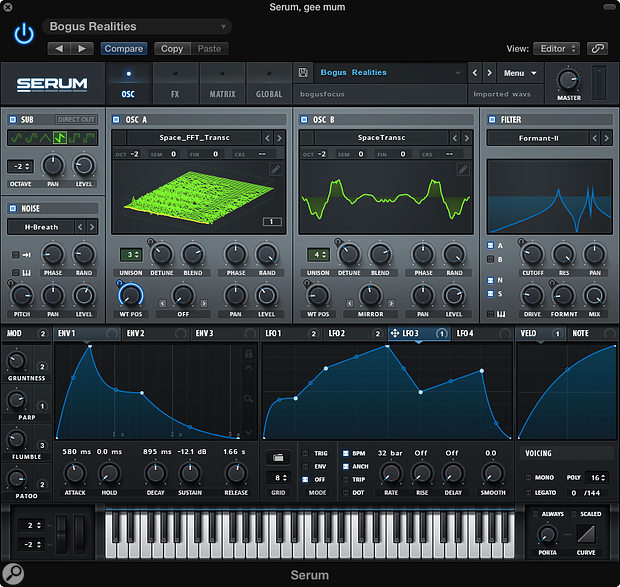The image size is (620, 587).
Task: Enable the LFO TRIG mode checkbox
Action: [305, 453]
